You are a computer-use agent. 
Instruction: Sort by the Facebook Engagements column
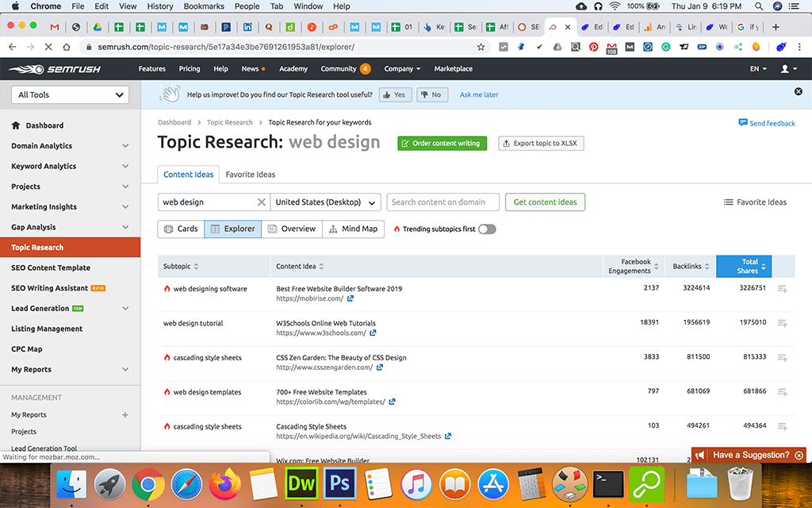634,267
